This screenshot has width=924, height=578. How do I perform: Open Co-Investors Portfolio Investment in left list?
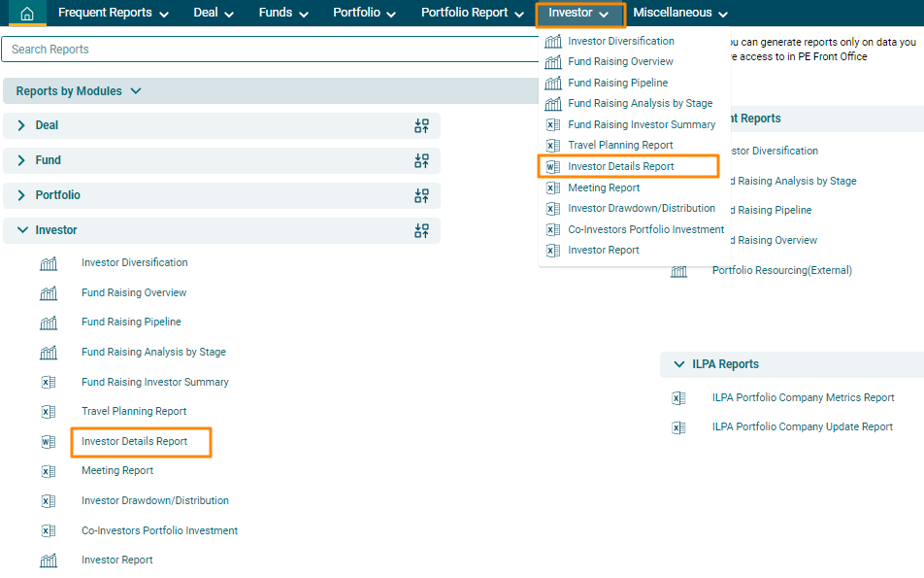(159, 531)
